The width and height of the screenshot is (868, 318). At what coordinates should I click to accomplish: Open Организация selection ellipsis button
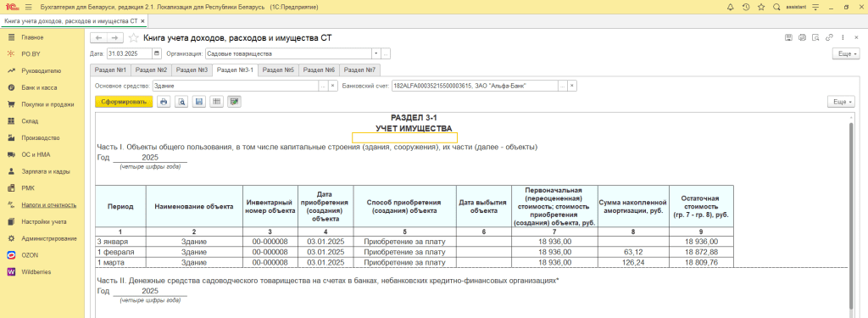click(386, 53)
